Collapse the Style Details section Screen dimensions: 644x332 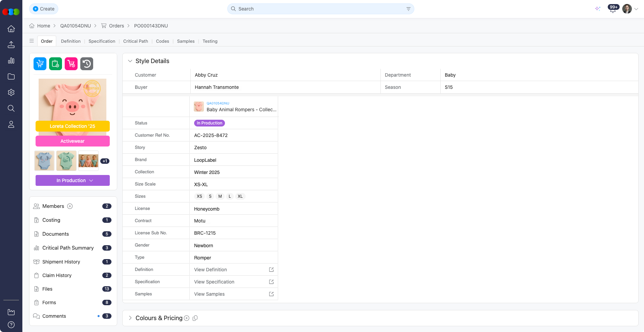click(130, 61)
